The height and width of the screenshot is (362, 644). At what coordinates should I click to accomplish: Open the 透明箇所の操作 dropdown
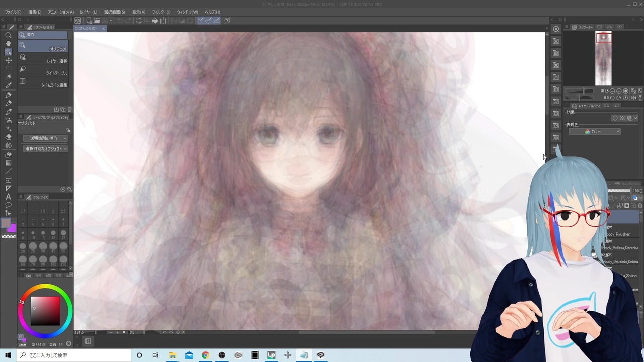click(45, 138)
